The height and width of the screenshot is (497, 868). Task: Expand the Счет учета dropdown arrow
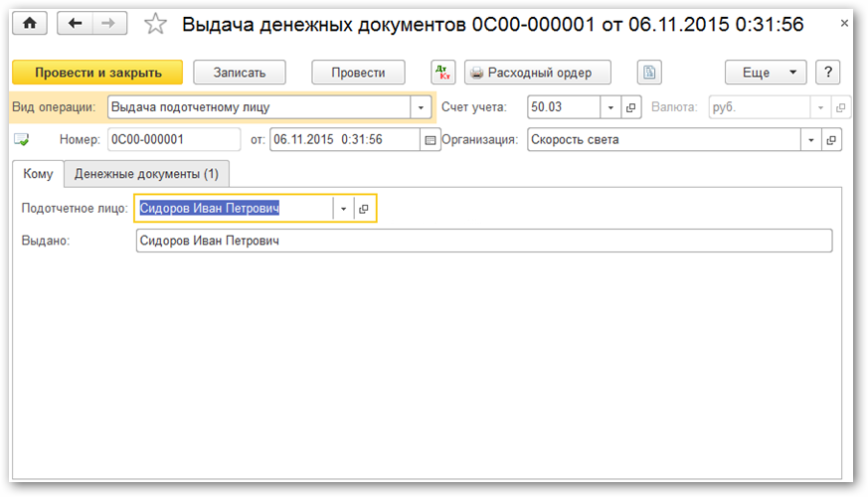609,107
